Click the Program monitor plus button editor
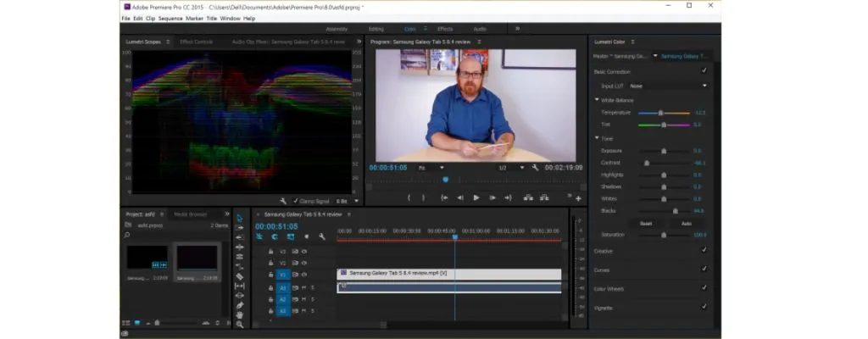The image size is (868, 339). (x=578, y=198)
